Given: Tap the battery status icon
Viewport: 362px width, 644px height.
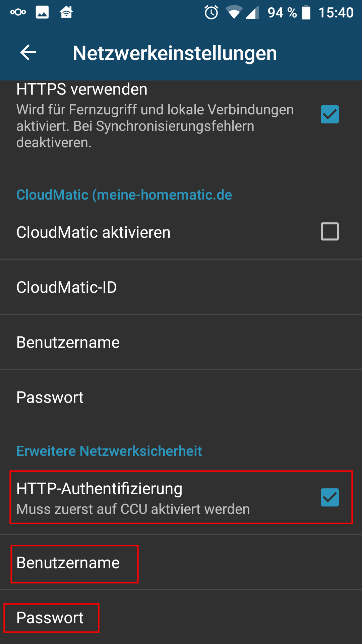Looking at the screenshot, I should pos(306,12).
